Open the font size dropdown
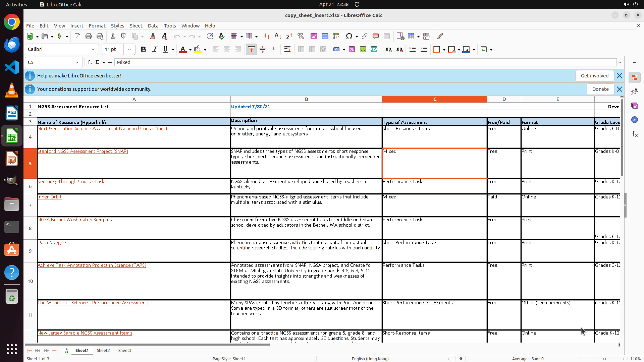The width and height of the screenshot is (644, 362). 129,50
